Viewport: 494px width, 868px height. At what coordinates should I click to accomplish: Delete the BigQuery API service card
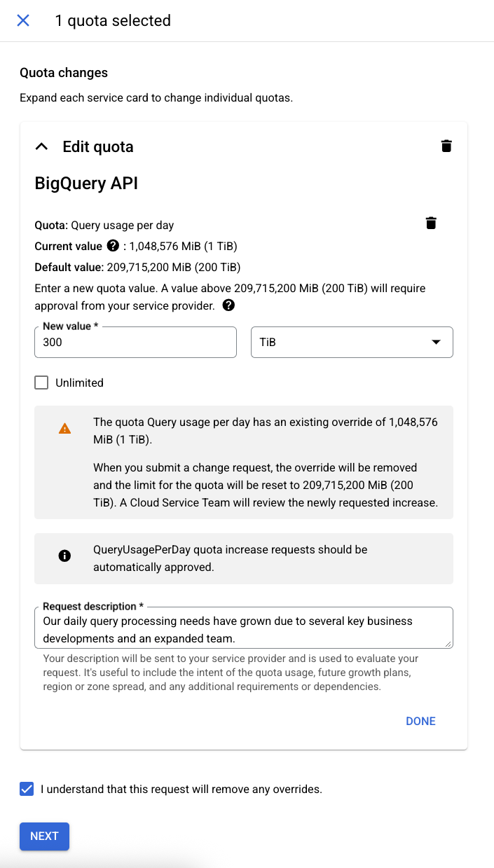pos(446,146)
